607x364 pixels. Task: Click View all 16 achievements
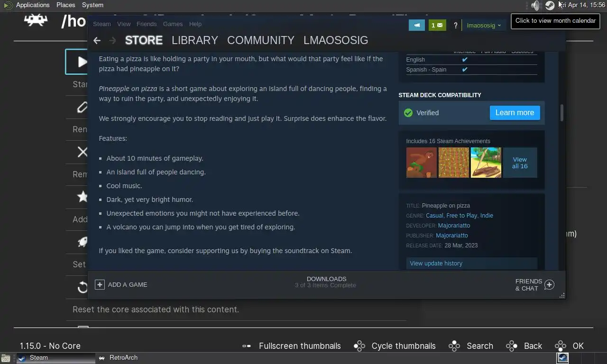[520, 163]
